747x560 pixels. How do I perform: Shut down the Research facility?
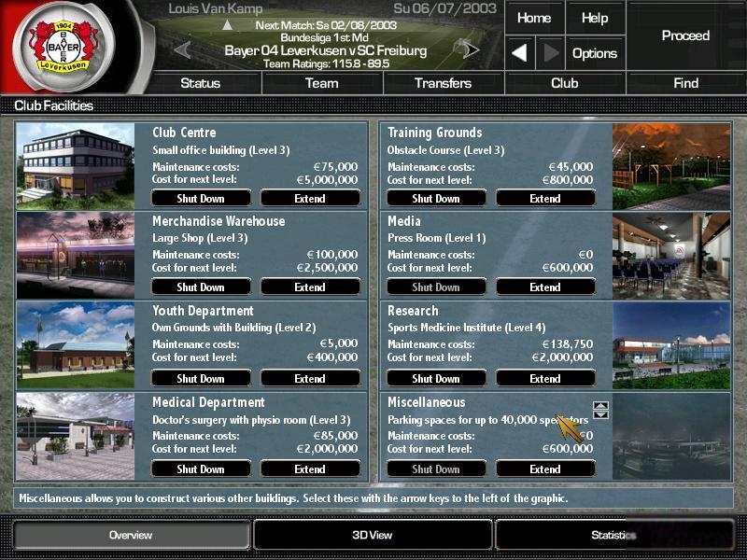436,378
